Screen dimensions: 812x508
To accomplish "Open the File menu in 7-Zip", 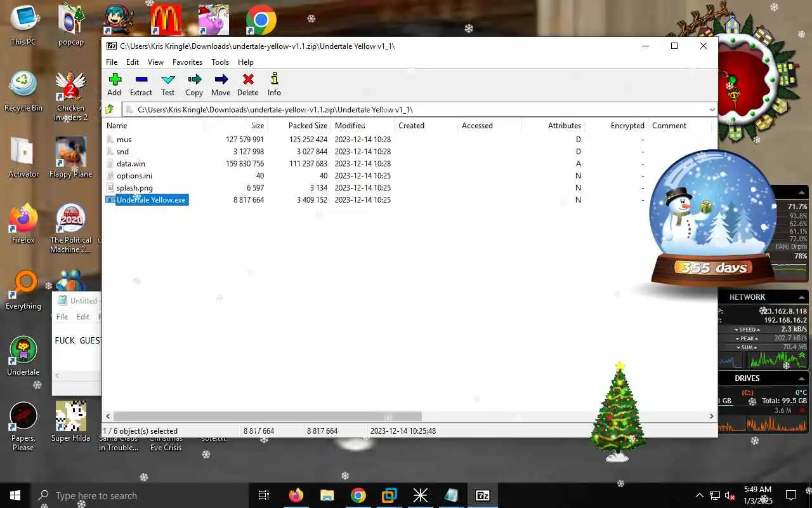I will click(x=112, y=62).
